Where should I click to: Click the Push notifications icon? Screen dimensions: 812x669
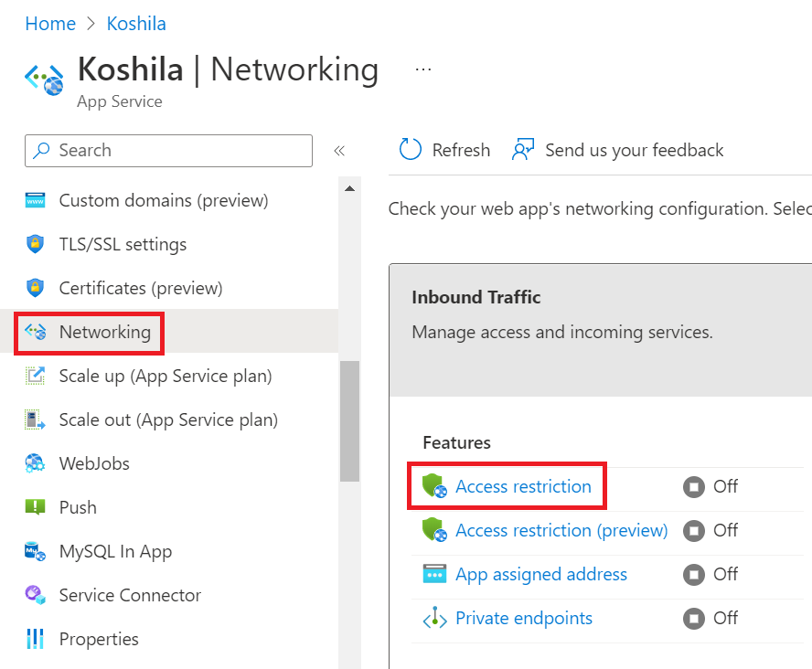(x=36, y=507)
